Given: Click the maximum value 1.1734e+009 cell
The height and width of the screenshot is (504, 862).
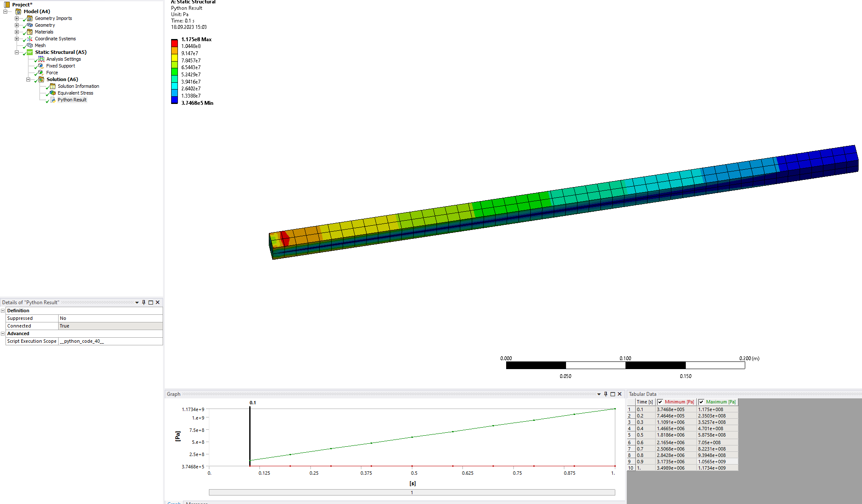Looking at the screenshot, I should [x=717, y=468].
